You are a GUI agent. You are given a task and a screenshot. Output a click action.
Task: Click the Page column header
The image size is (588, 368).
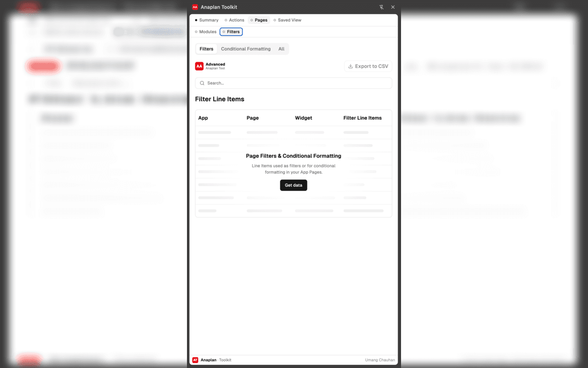[253, 118]
